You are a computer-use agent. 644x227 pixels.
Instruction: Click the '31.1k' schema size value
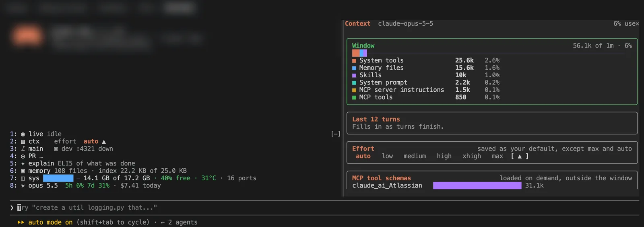click(x=534, y=186)
